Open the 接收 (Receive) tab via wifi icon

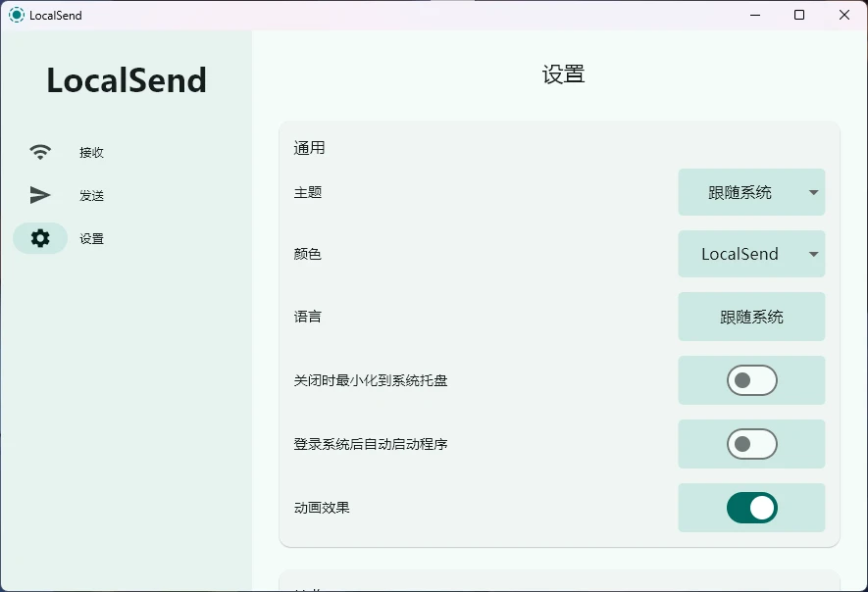(40, 152)
